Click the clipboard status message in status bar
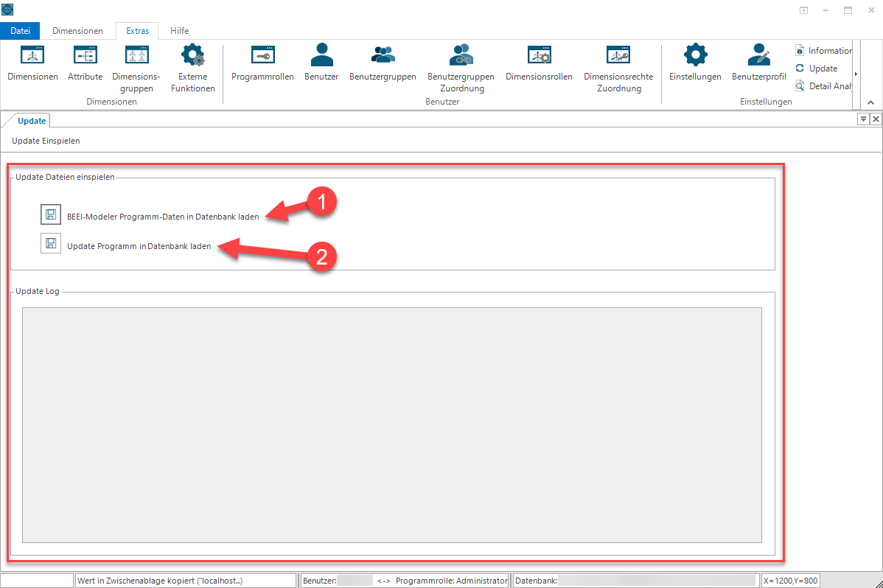883x588 pixels. click(186, 581)
